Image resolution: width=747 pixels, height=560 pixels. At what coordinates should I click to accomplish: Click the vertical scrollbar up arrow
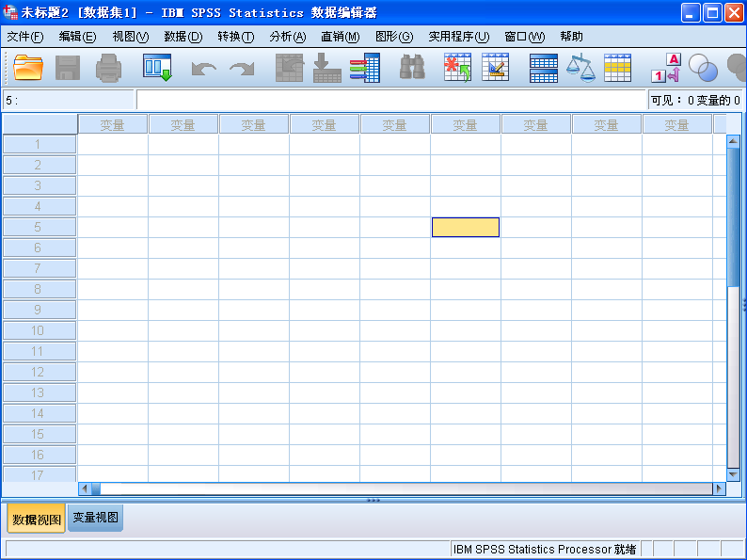[x=733, y=141]
